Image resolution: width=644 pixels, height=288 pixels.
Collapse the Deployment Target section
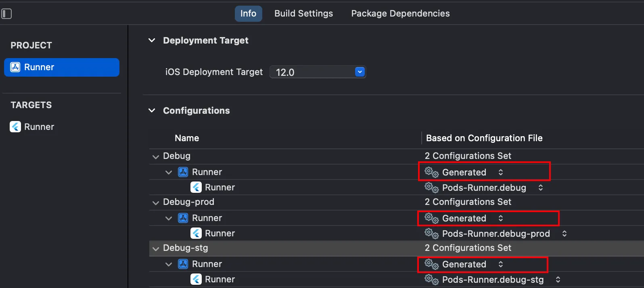point(152,40)
